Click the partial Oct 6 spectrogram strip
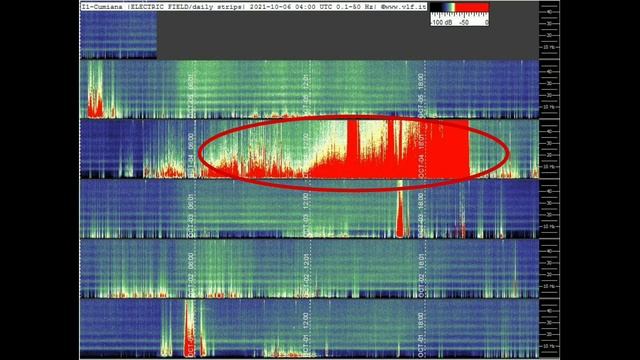This screenshot has width=640, height=360. pyautogui.click(x=118, y=35)
